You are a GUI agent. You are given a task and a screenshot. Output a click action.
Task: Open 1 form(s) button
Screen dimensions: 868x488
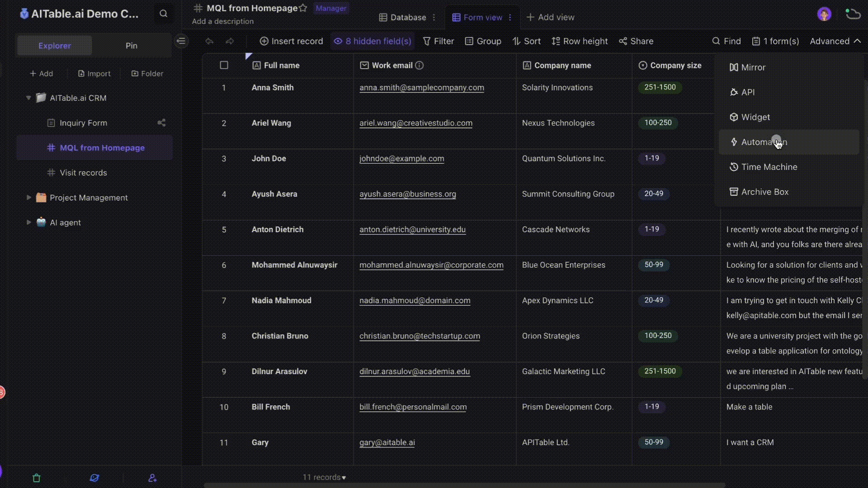[775, 41]
